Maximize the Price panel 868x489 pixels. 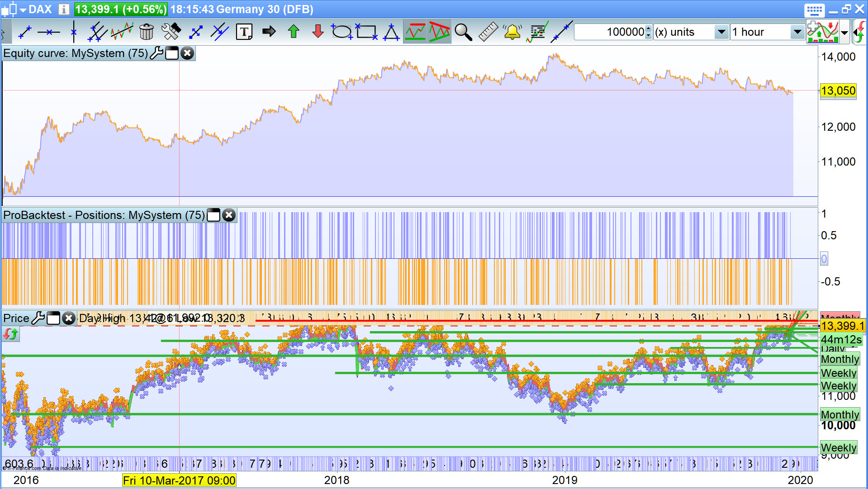click(53, 318)
